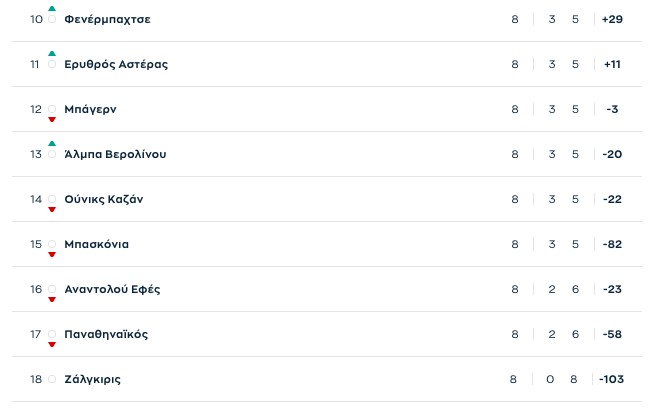Open the Ούνικς Καζάν team link
The width and height of the screenshot is (652, 417).
click(x=103, y=199)
